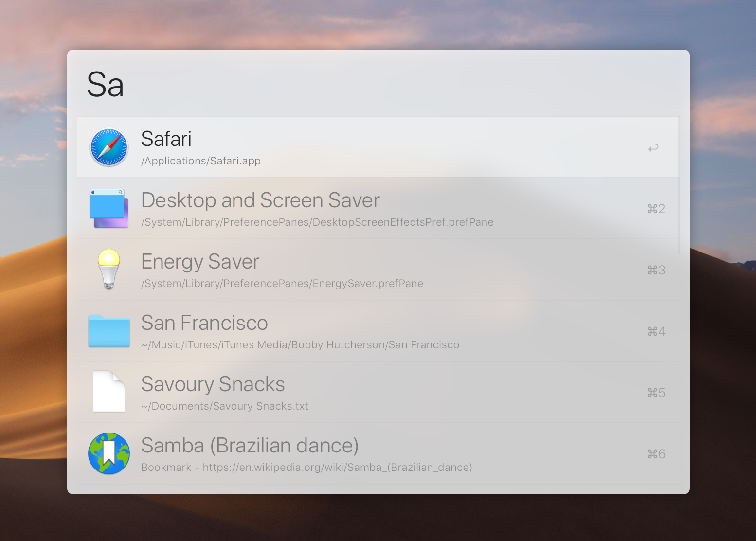This screenshot has width=756, height=541.
Task: Click the Samba bookmark globe icon
Action: coord(109,453)
